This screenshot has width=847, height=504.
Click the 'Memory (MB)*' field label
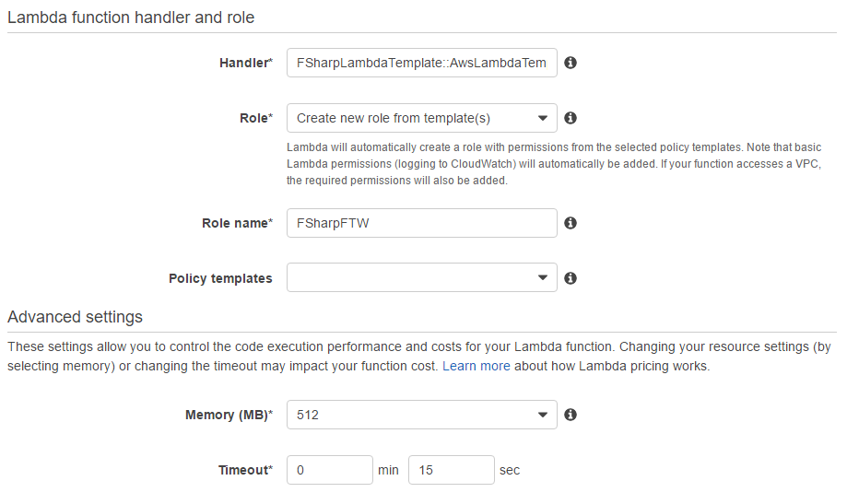(x=229, y=415)
